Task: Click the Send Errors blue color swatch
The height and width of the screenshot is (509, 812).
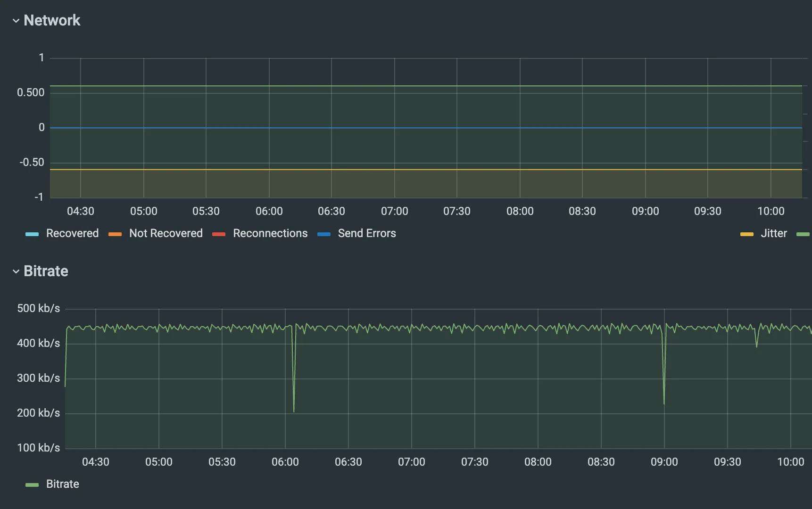Action: 324,234
